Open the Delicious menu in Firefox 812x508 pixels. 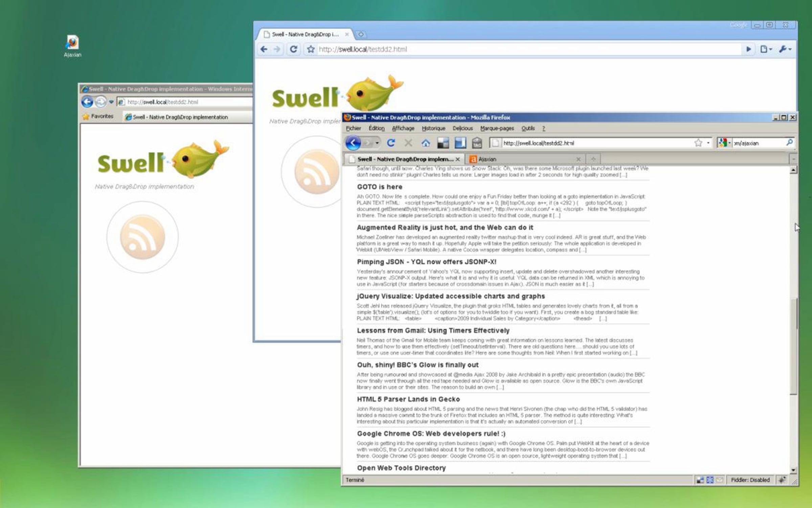coord(463,128)
